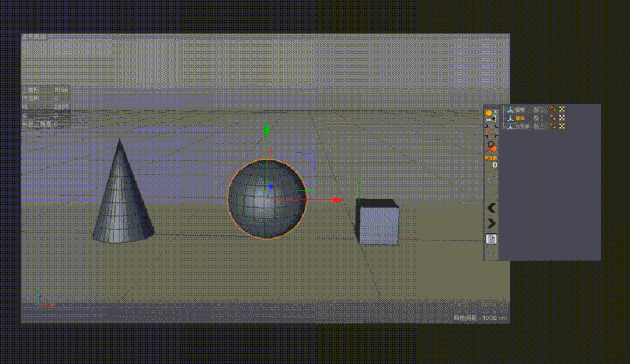
Task: Click the sphere-with-cursor tool icon
Action: (490, 116)
